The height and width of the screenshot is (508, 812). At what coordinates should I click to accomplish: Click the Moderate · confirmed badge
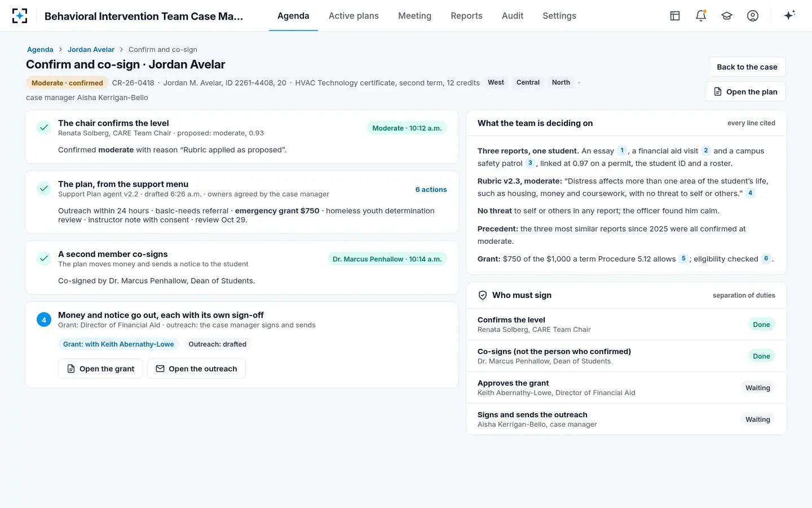[x=67, y=83]
